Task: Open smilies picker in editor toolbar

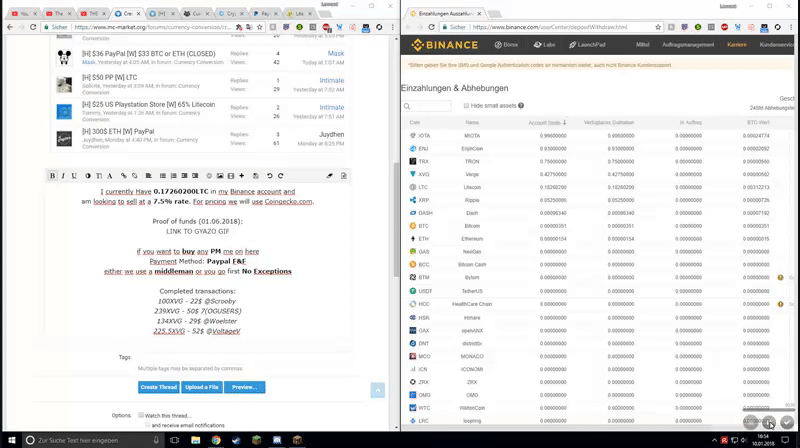Action: tap(209, 176)
